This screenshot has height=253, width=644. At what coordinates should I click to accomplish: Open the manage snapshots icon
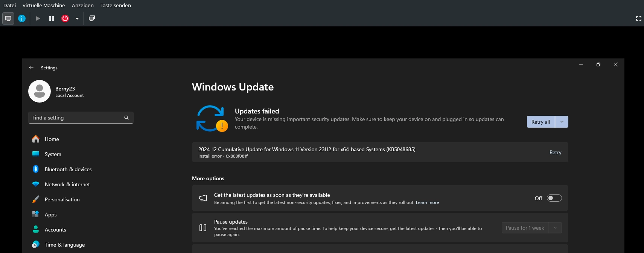[91, 18]
